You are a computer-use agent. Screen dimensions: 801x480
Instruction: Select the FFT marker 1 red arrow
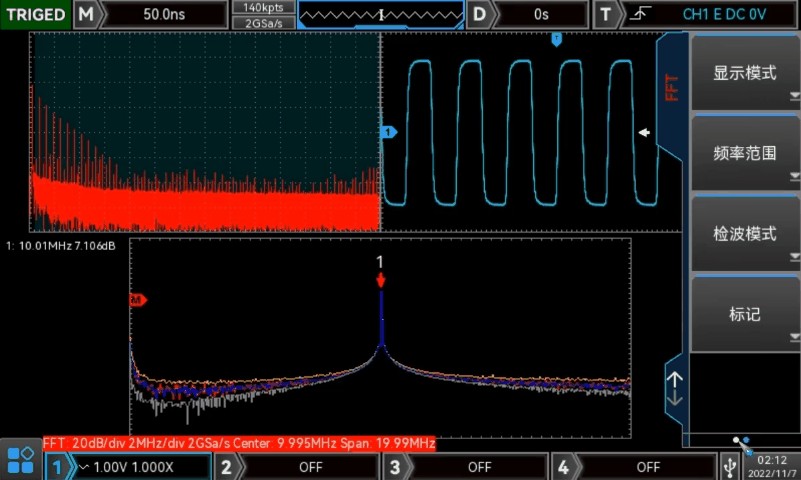(x=380, y=280)
